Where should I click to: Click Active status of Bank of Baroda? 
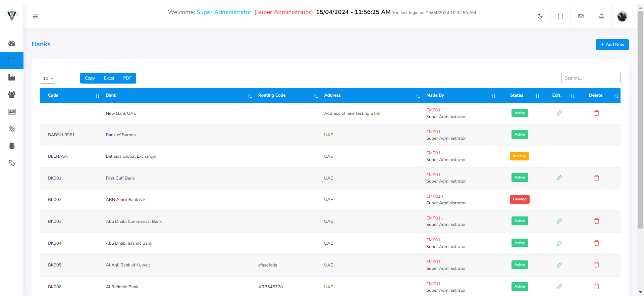tap(520, 135)
